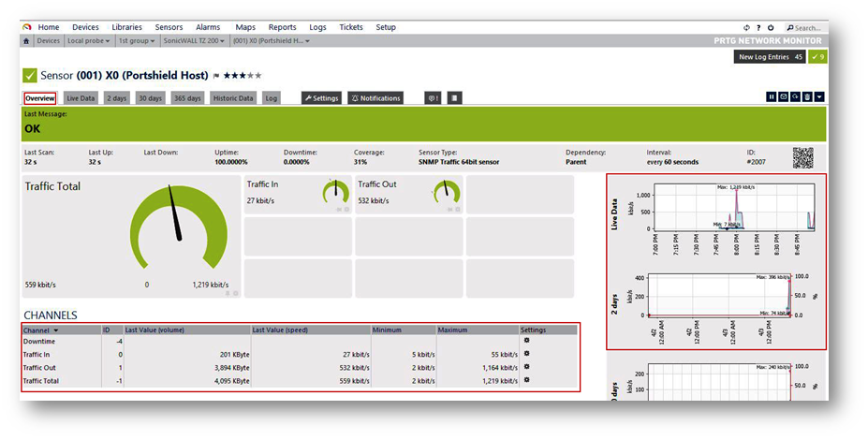The width and height of the screenshot is (868, 440).
Task: Click the Notifications button
Action: [375, 98]
